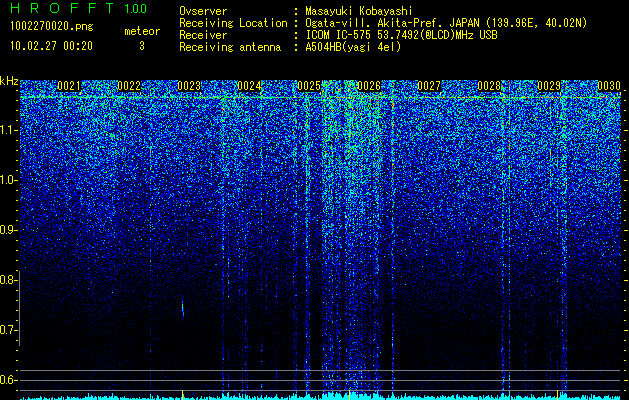
Task: Click the 0.6 frequency axis label
Action: point(9,380)
